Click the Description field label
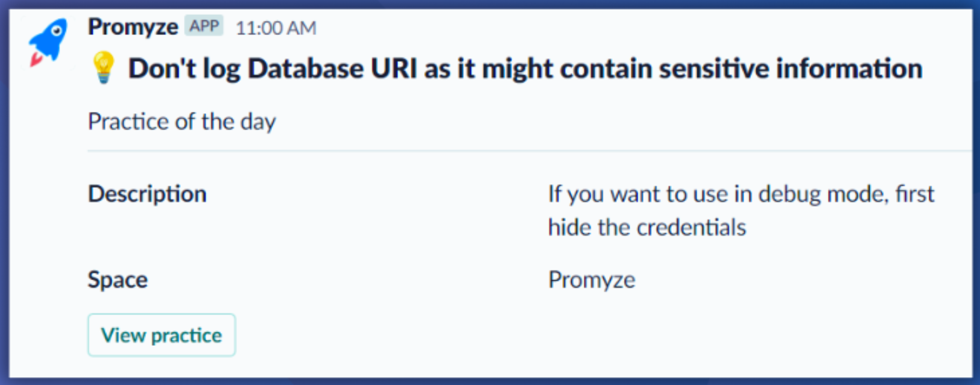The width and height of the screenshot is (980, 385). (x=147, y=194)
